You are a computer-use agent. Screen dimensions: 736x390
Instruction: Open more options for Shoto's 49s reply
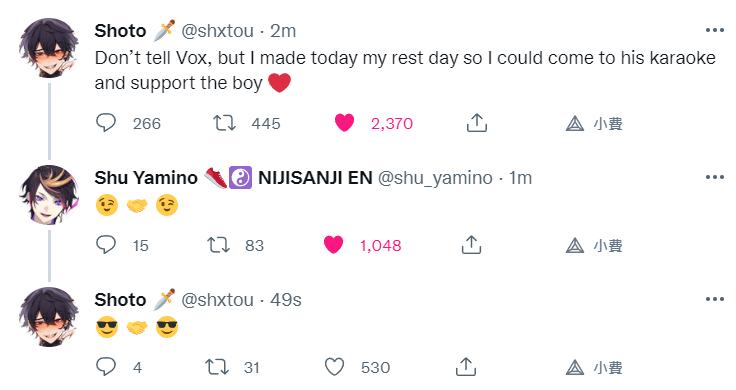click(x=714, y=299)
